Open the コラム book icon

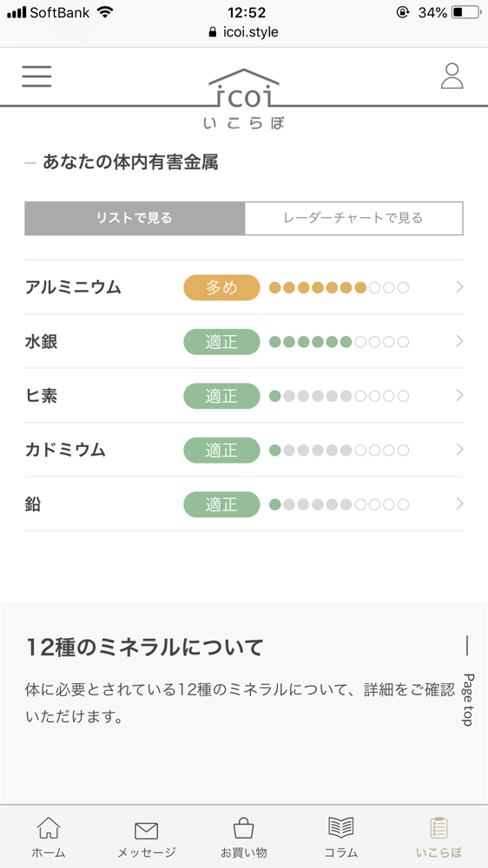coord(341,828)
